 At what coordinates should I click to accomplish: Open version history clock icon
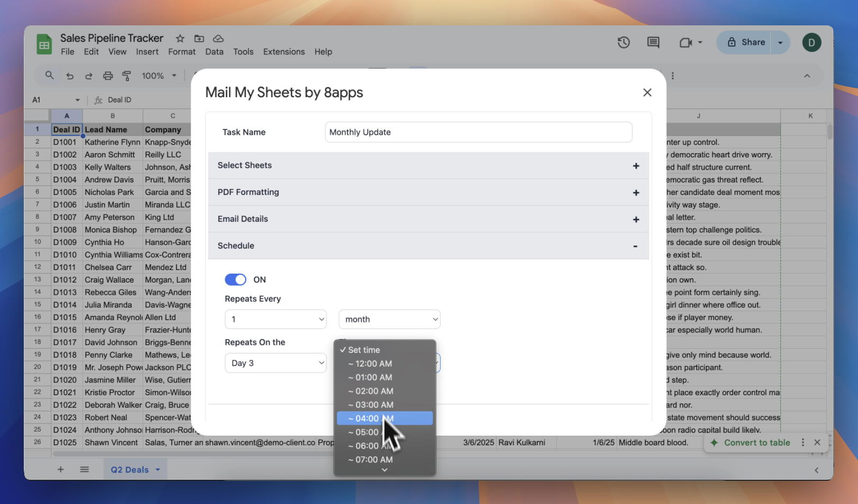click(x=623, y=42)
